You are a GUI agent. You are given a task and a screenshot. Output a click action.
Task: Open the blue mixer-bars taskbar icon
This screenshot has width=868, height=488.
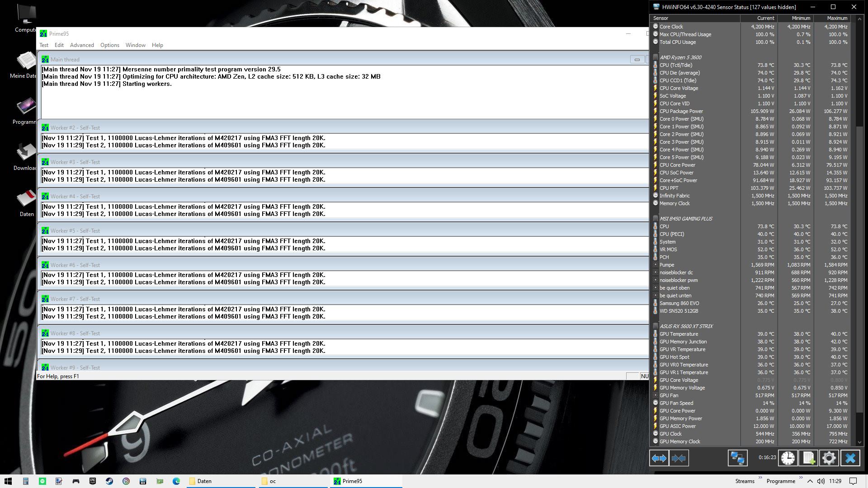pyautogui.click(x=142, y=481)
